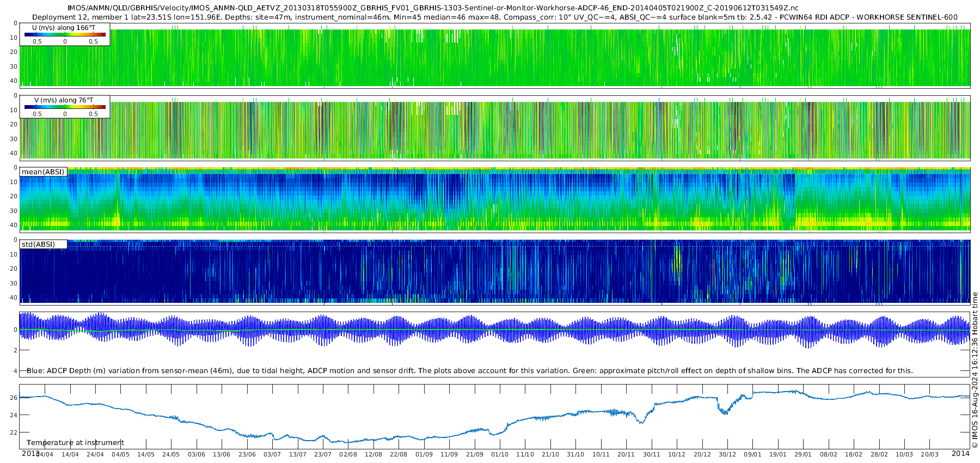Click the 22 tick on temperature axis
Screen dimensions: 980x463
[x=14, y=432]
